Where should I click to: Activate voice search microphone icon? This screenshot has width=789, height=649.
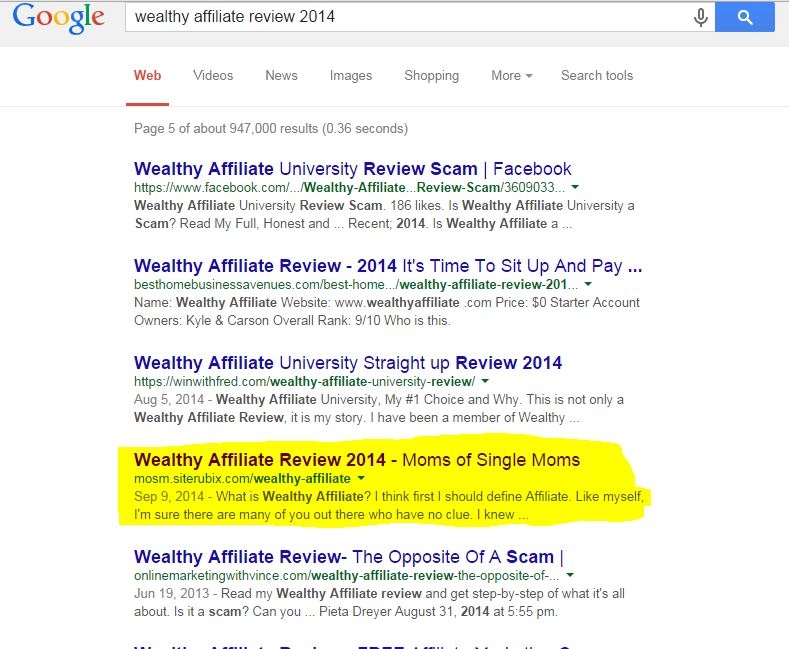pyautogui.click(x=700, y=18)
